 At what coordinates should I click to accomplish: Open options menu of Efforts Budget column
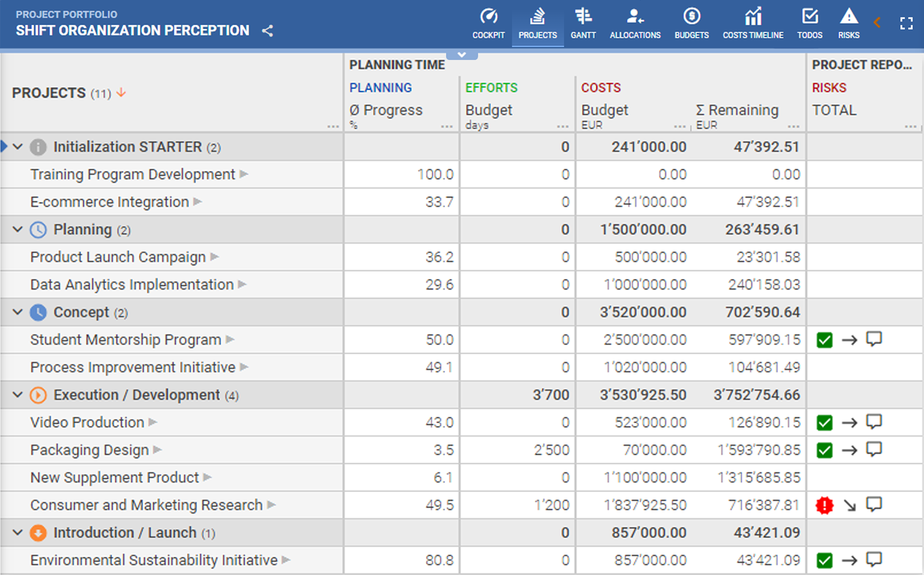[x=563, y=126]
